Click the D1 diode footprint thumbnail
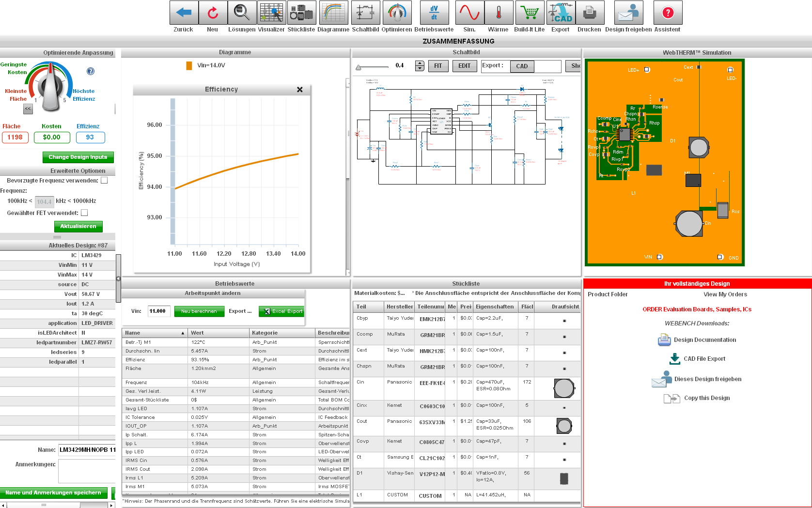 point(564,479)
